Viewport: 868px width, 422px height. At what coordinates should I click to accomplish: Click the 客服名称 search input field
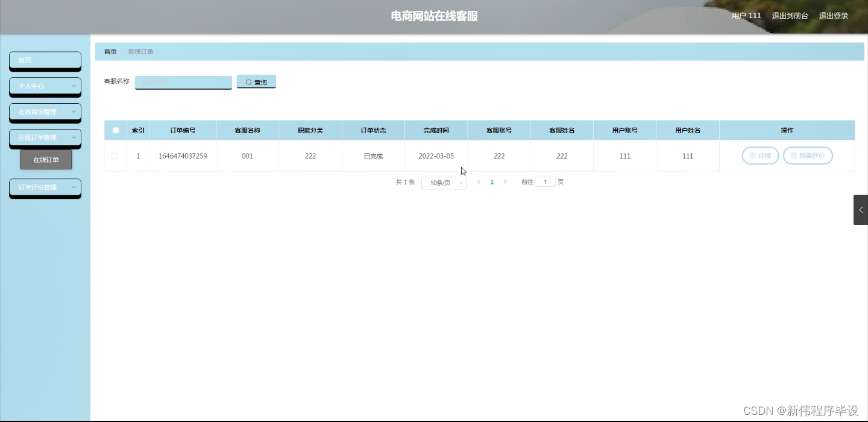[183, 82]
